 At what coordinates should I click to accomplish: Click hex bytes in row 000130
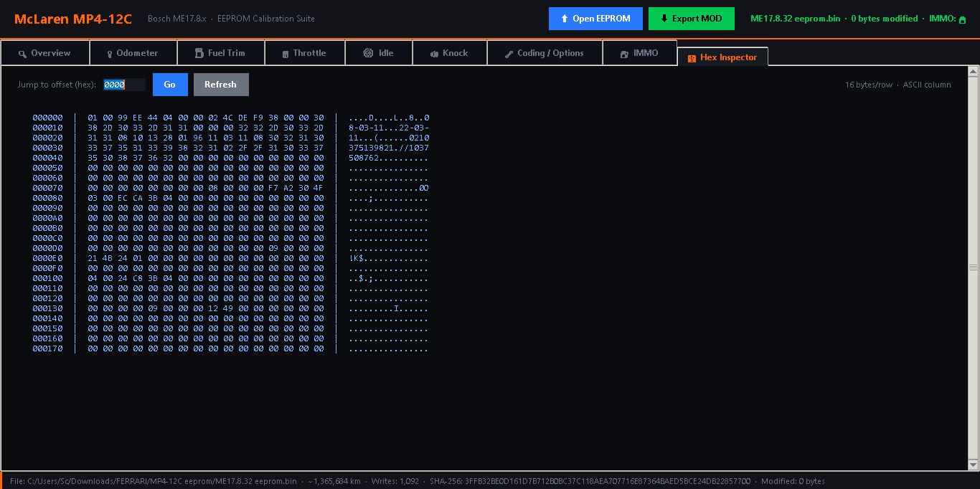206,308
